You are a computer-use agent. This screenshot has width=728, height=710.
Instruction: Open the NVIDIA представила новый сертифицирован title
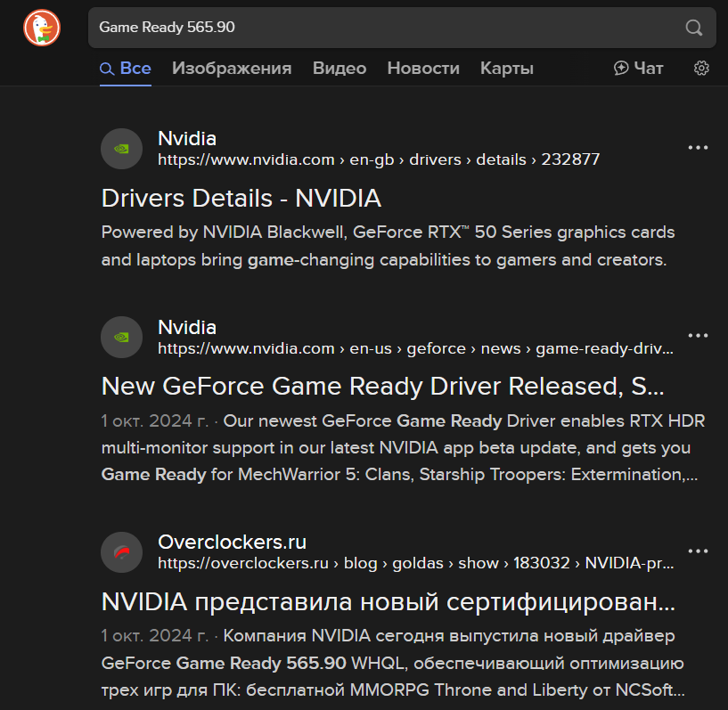click(x=389, y=602)
